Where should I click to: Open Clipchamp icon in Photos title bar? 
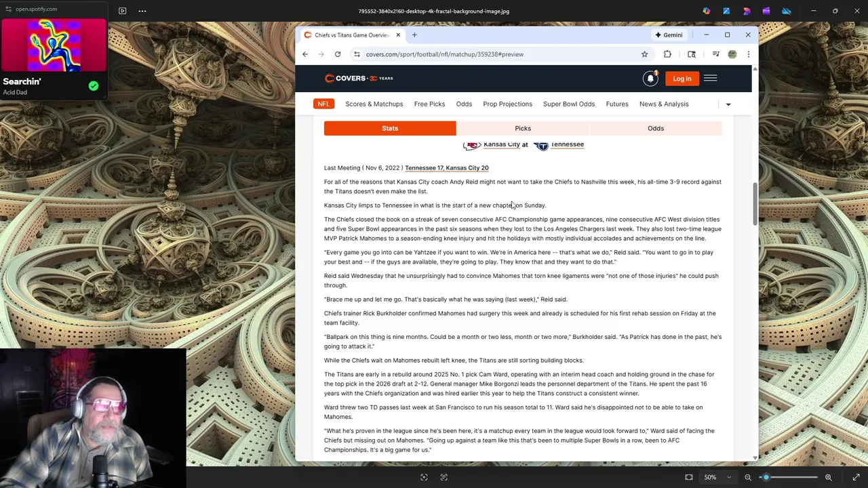coord(766,11)
